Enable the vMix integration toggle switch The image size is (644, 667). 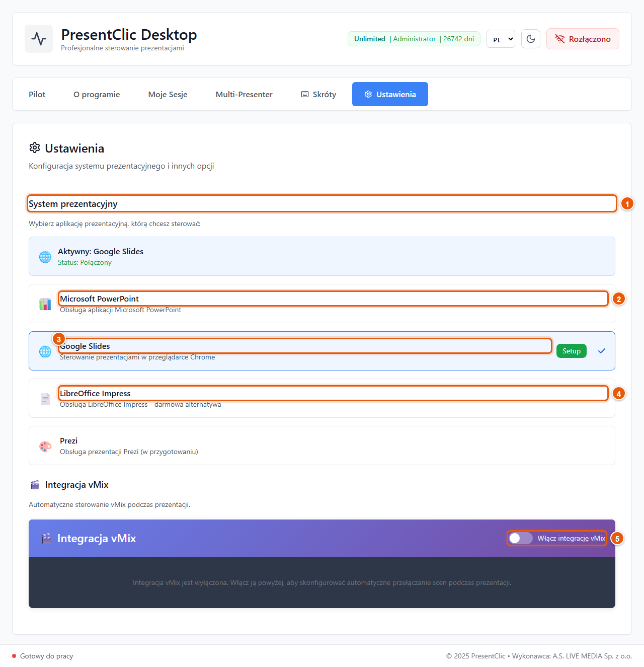[520, 538]
